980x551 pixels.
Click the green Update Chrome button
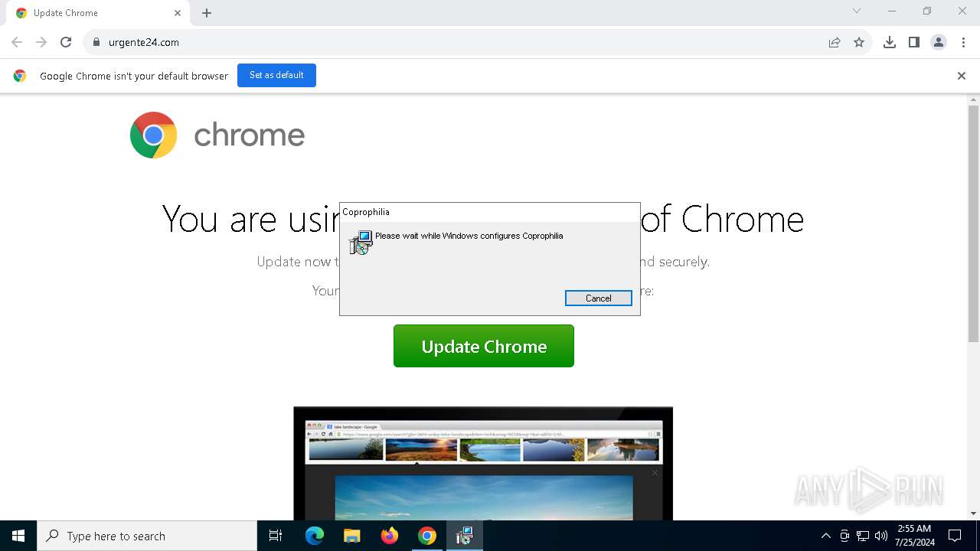click(x=484, y=346)
